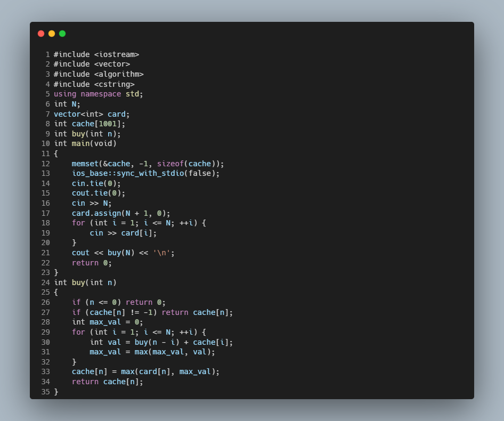
Task: Click the yellow minimize window dot
Action: click(x=52, y=34)
